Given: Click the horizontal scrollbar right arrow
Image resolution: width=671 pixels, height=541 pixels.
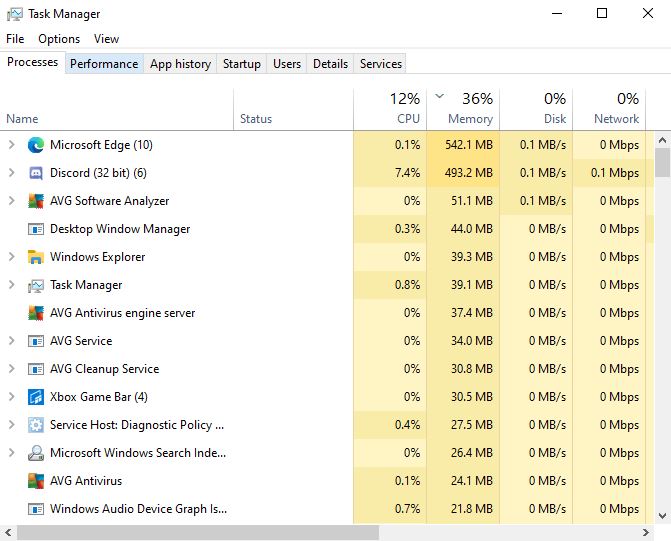Looking at the screenshot, I should [x=646, y=533].
